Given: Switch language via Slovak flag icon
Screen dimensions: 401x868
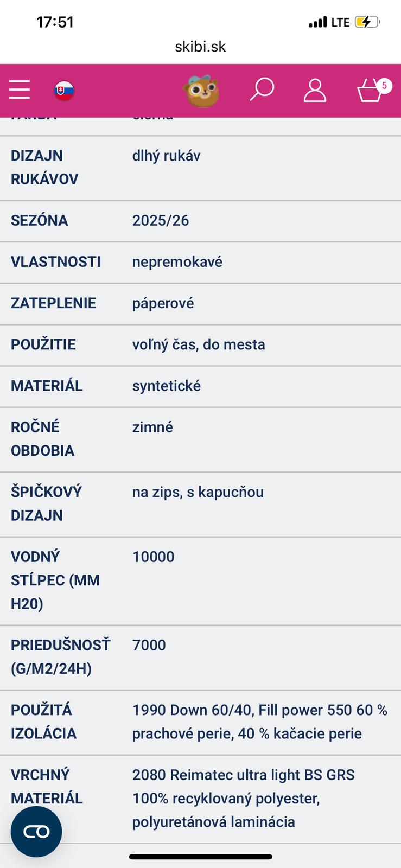Looking at the screenshot, I should 64,90.
